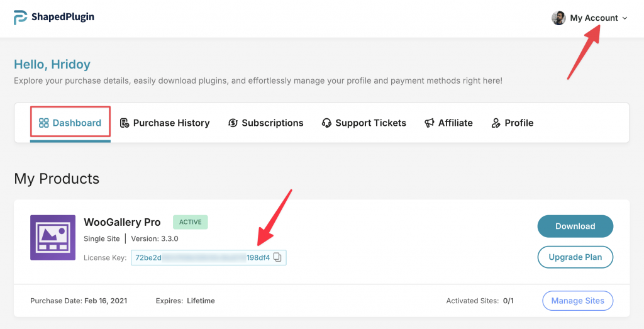Click the Profile user-edit icon
Viewport: 644px width, 329px height.
tap(496, 123)
